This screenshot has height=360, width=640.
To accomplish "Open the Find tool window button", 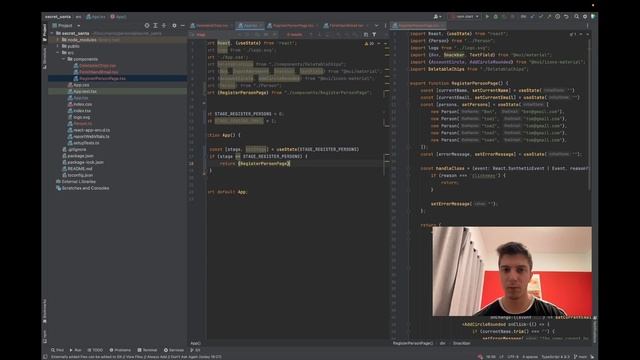I will click(57, 350).
